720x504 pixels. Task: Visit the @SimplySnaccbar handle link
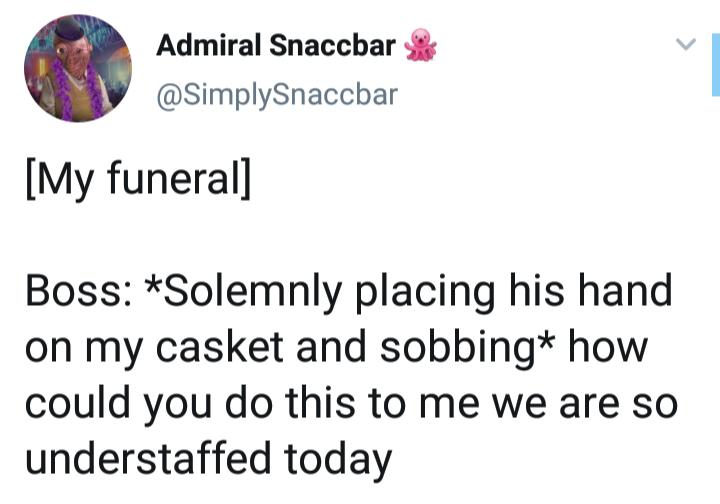[x=277, y=95]
